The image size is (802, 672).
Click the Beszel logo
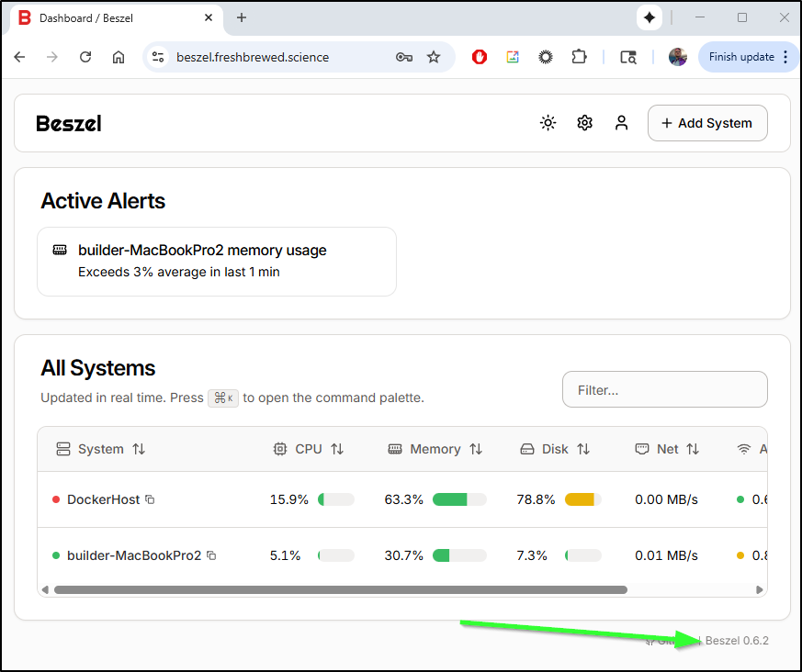click(69, 123)
